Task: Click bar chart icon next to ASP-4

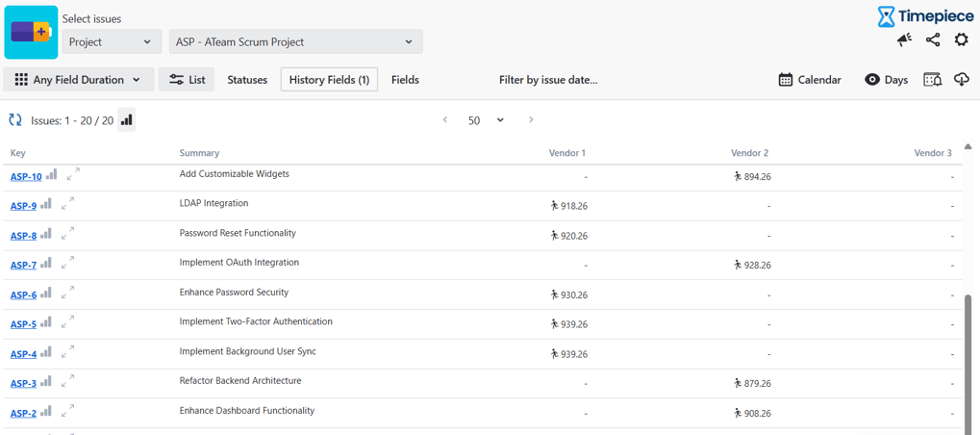Action: [x=46, y=352]
